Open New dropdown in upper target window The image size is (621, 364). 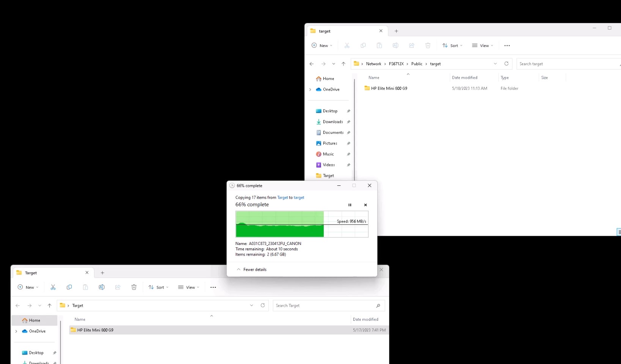pyautogui.click(x=322, y=45)
